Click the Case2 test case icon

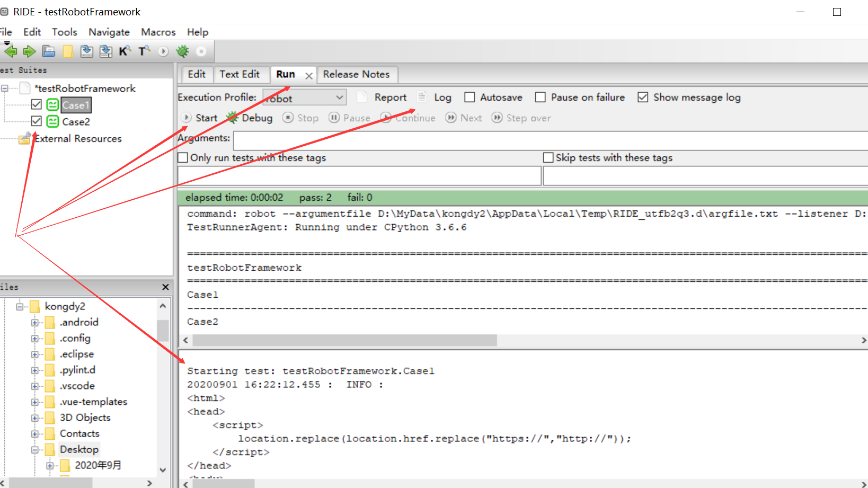pos(52,121)
